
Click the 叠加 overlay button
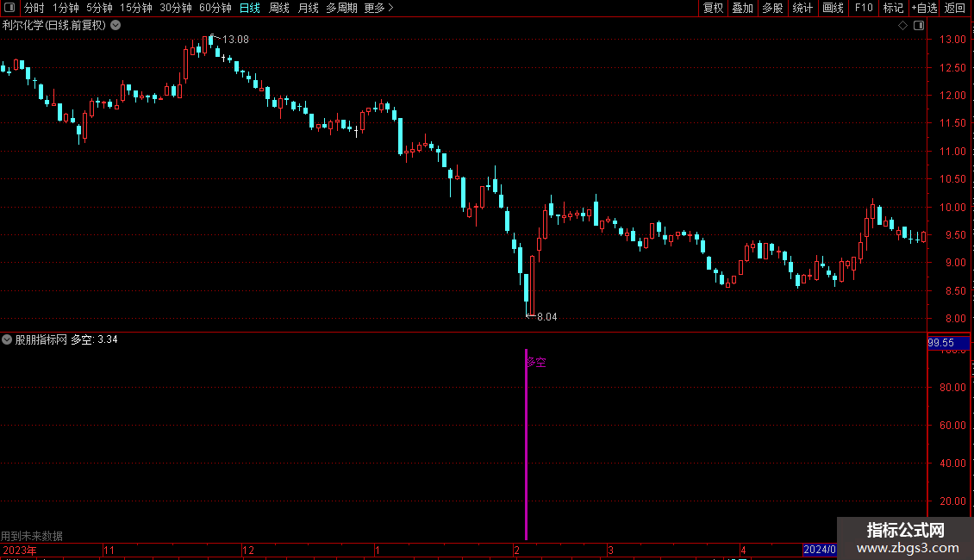tap(742, 8)
